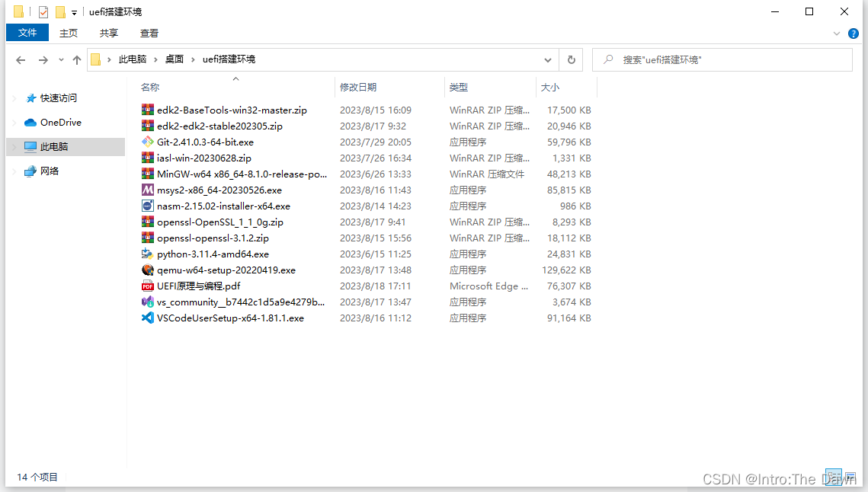The width and height of the screenshot is (868, 492).
Task: Go forward with the right arrow
Action: 43,59
